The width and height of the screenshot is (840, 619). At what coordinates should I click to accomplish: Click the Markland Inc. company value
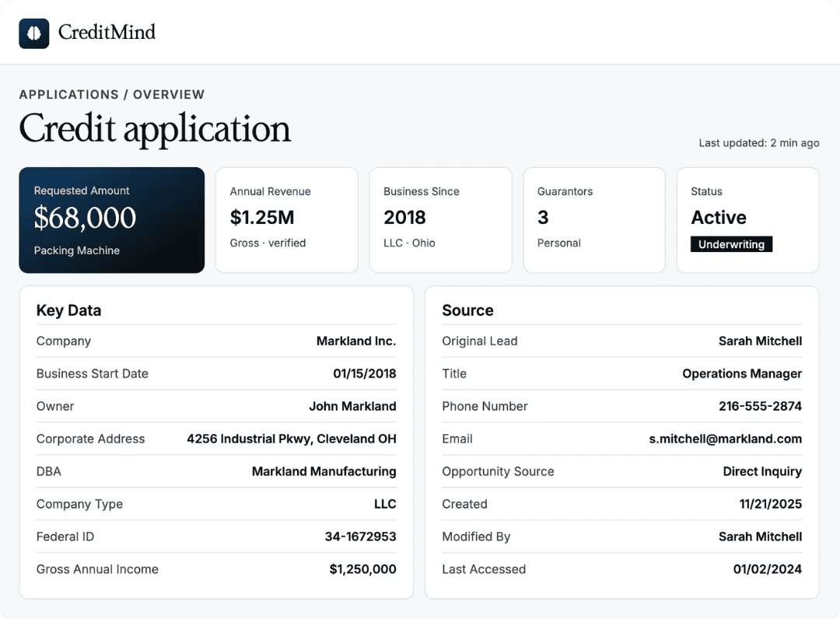(x=356, y=341)
